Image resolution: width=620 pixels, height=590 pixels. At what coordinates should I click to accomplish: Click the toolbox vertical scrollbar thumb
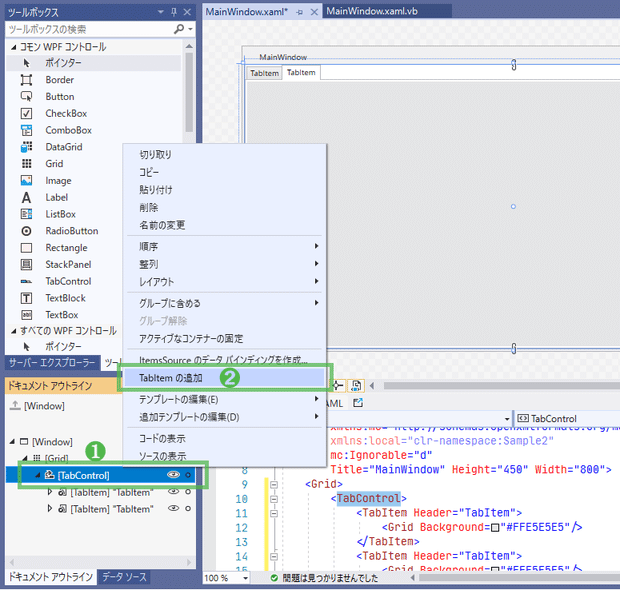pyautogui.click(x=189, y=92)
